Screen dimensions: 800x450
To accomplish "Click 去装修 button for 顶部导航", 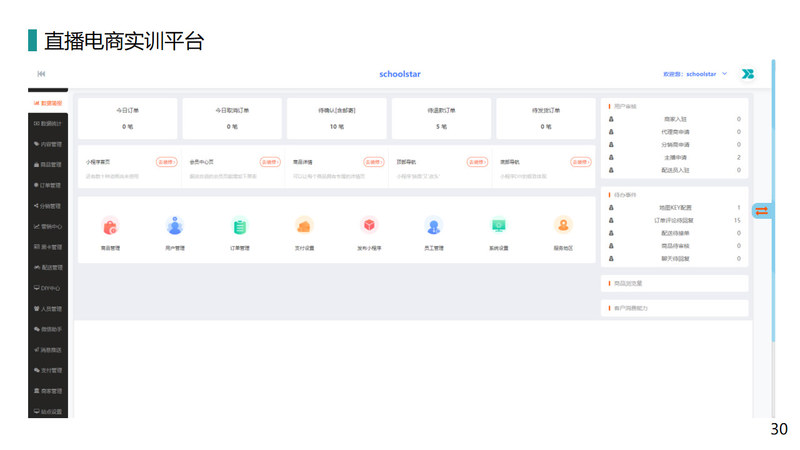I will click(x=477, y=162).
